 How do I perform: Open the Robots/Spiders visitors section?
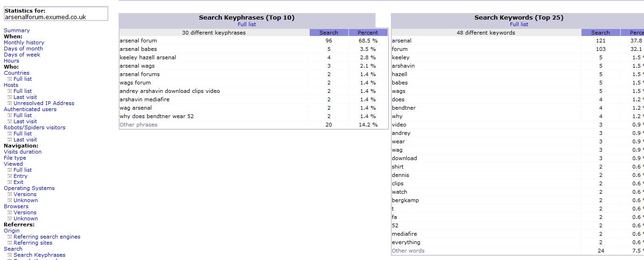(x=35, y=127)
